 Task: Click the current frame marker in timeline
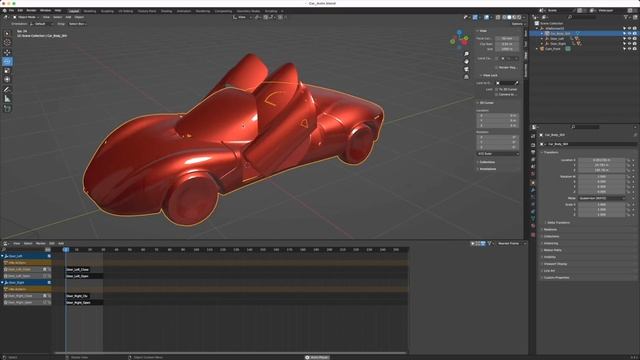66,249
